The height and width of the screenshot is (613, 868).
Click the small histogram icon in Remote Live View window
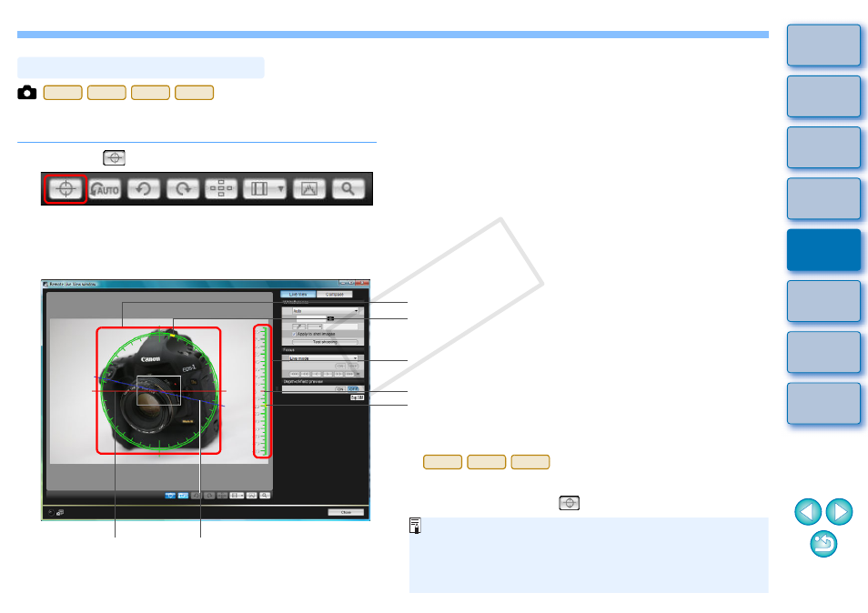251,496
